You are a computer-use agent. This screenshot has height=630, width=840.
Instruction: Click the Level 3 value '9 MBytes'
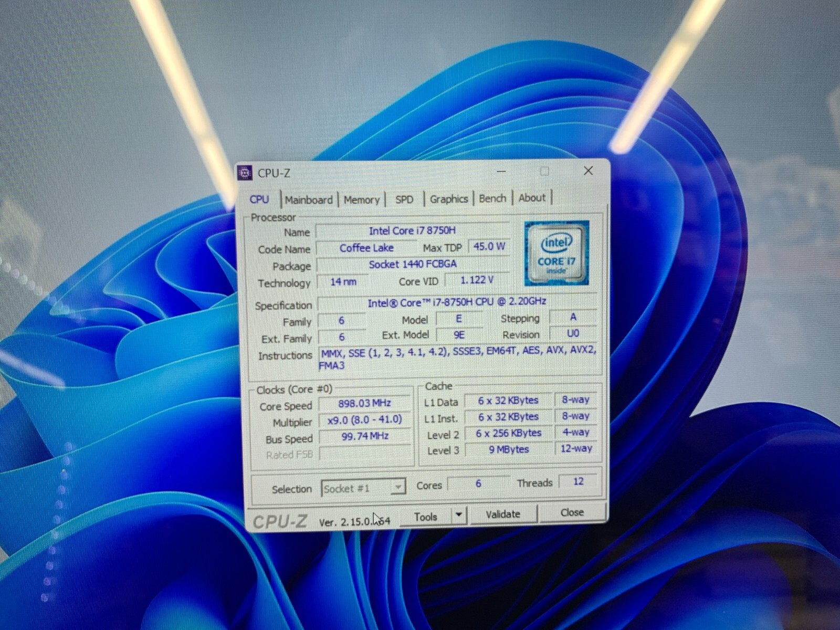point(509,449)
